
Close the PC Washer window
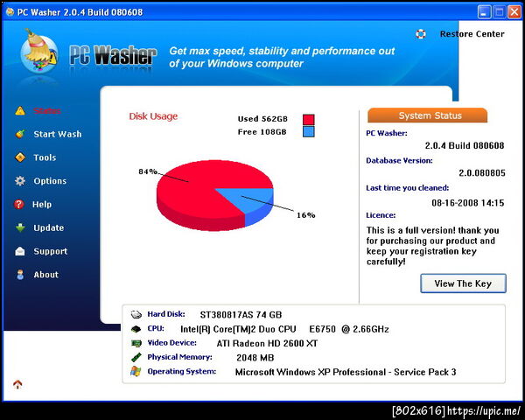point(514,12)
